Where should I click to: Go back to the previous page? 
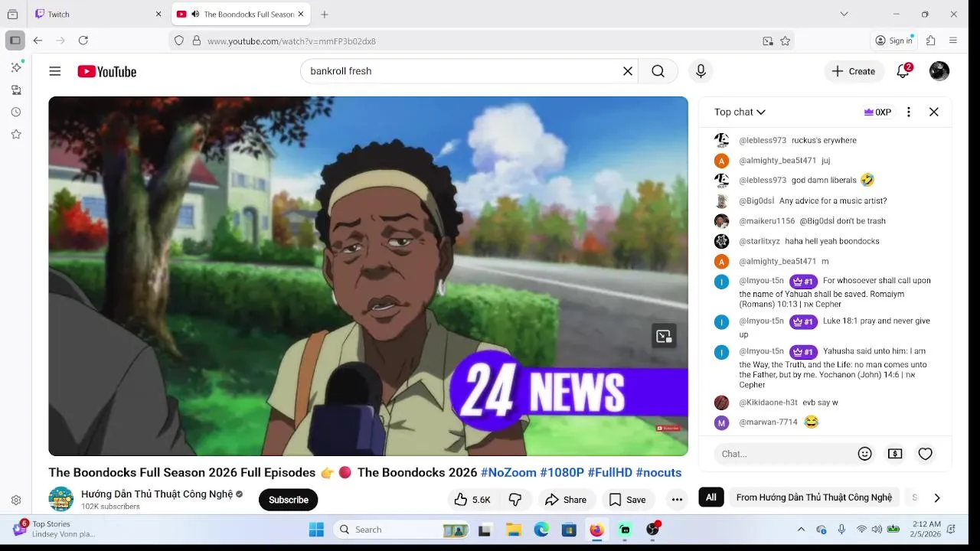coord(38,41)
